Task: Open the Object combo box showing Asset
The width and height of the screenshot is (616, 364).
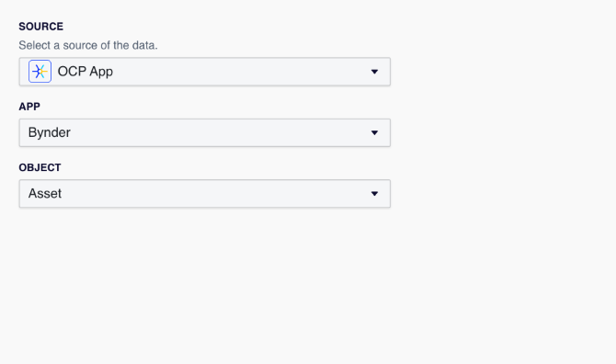Action: click(205, 194)
